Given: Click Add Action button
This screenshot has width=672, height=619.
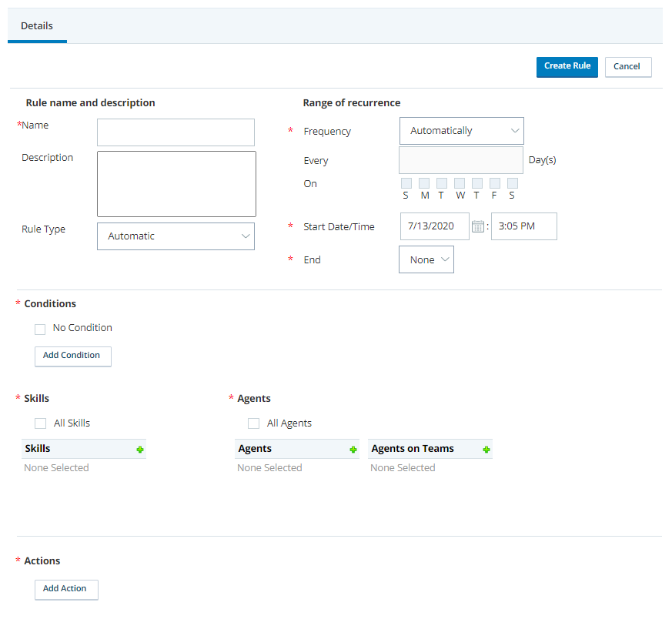Looking at the screenshot, I should pos(66,590).
